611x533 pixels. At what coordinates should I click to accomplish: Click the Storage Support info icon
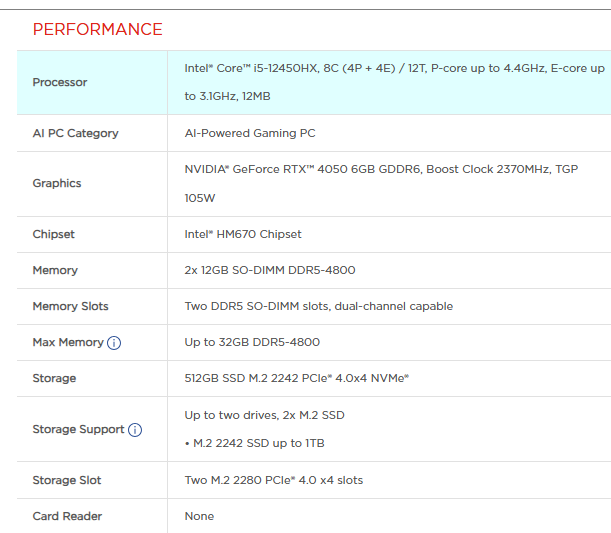135,430
